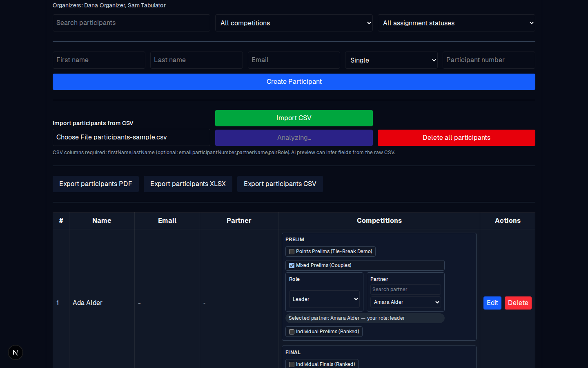The height and width of the screenshot is (368, 588).
Task: Click the Choose File CSV input
Action: [x=131, y=137]
